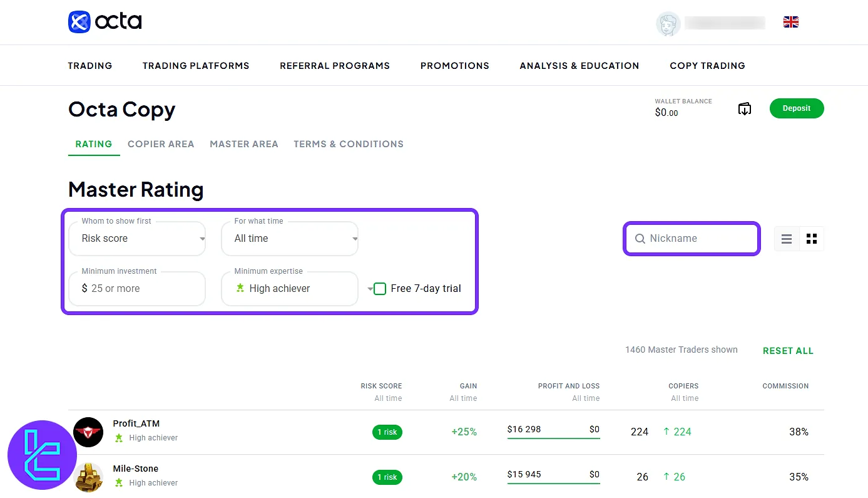Click High achiever star icon under Profit_ATM

(118, 438)
